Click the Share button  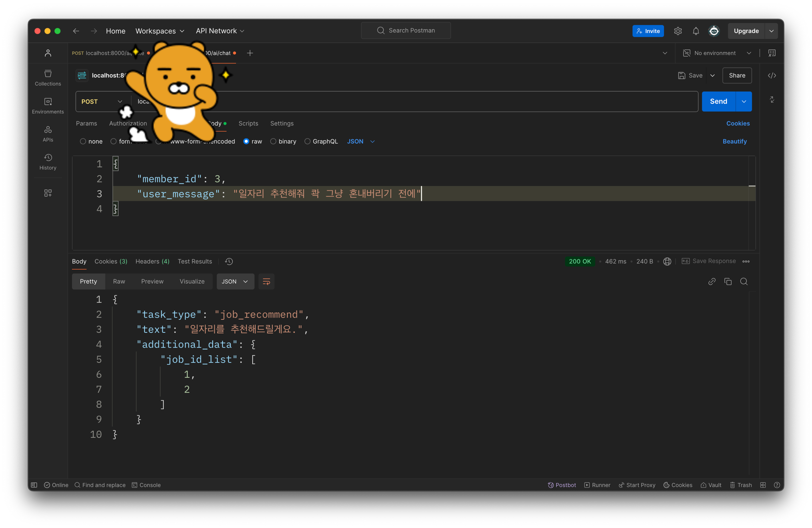click(x=737, y=76)
